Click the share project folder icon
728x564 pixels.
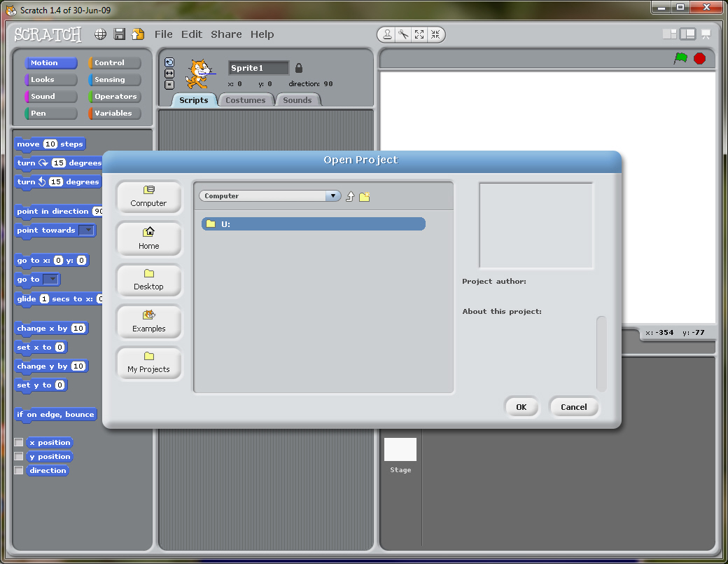(138, 34)
